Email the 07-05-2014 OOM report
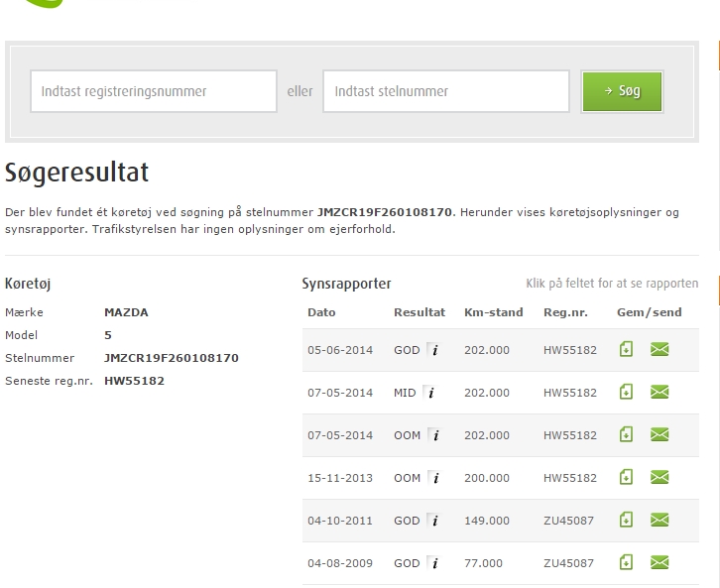 click(660, 434)
